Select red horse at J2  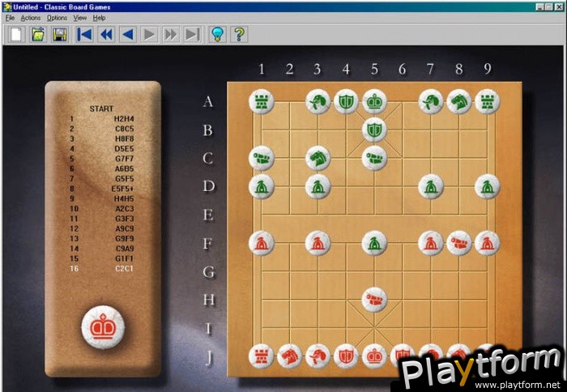pos(289,356)
